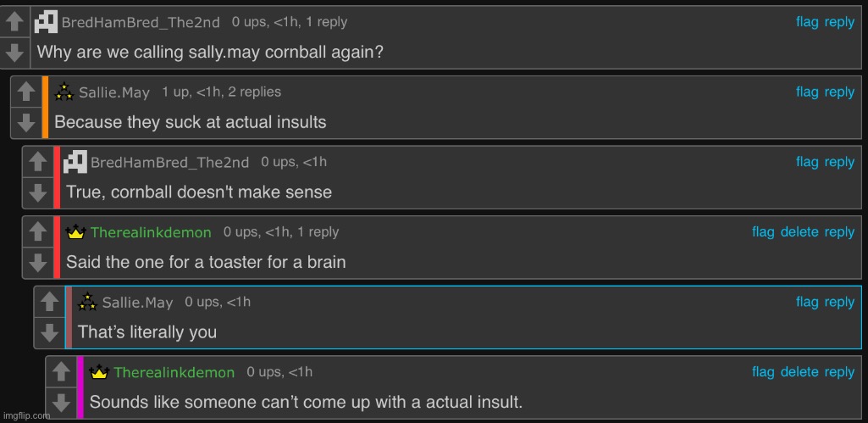The height and width of the screenshot is (423, 868).
Task: Upvote the "Sounds like someone can't" comment
Action: tap(61, 371)
